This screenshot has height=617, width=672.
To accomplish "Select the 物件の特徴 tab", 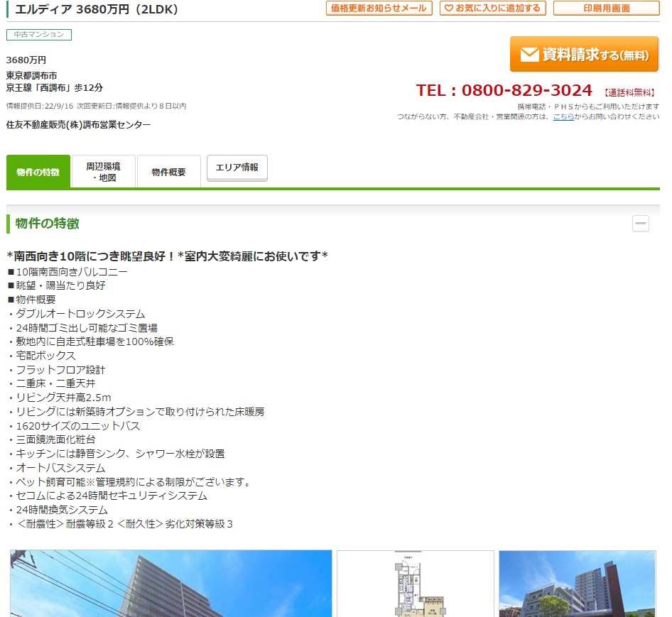I will [38, 172].
